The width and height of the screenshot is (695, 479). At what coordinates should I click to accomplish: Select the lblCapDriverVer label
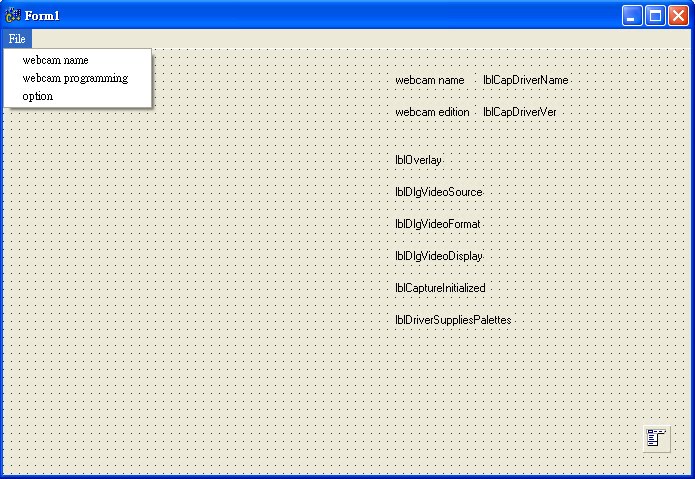click(519, 112)
